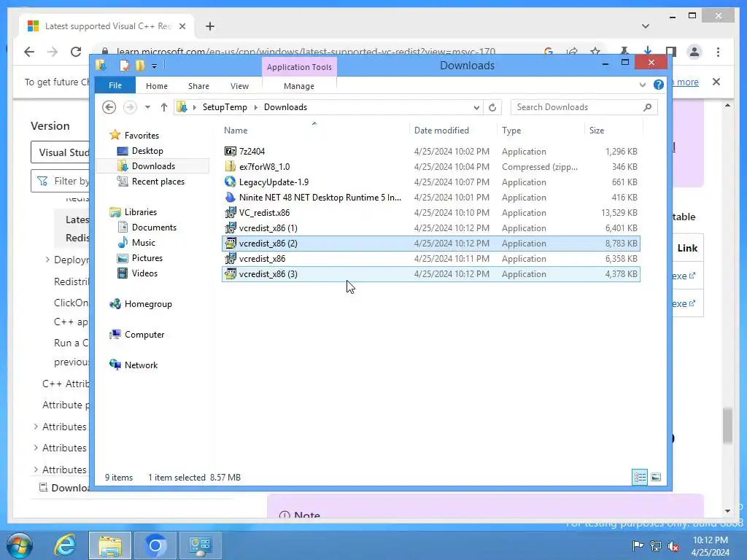Select the Ninite NET 48 installer icon
Screen dimensions: 747x560
(230, 197)
